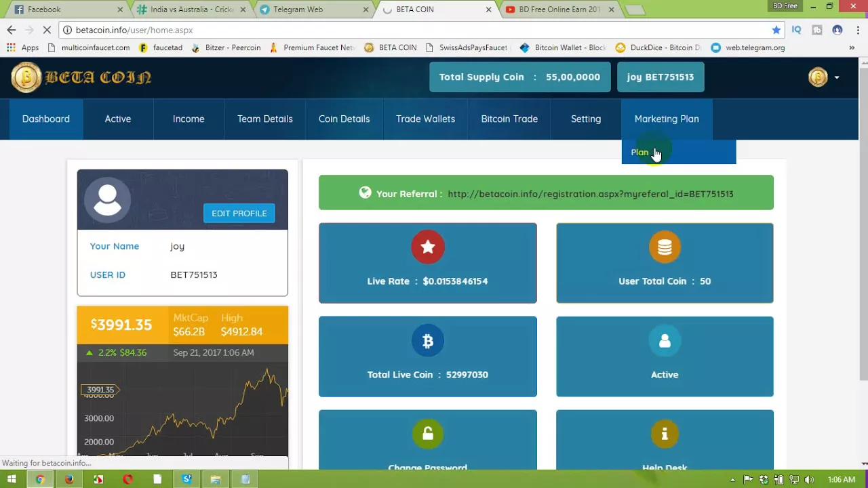Click the taskbar clock 1:06 AM

(x=842, y=480)
